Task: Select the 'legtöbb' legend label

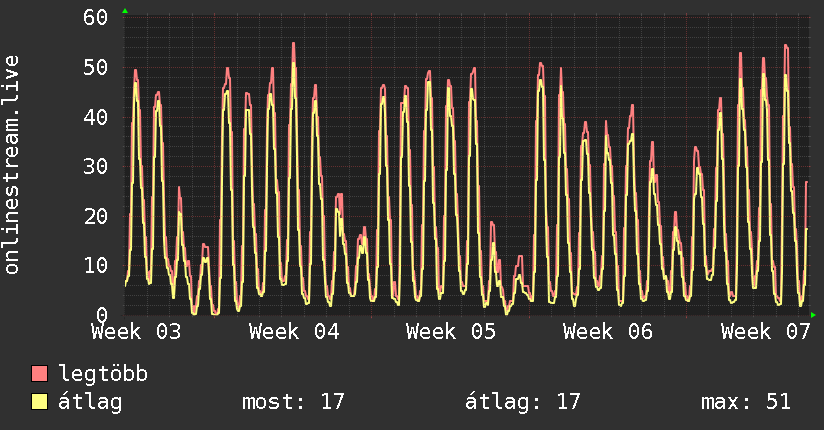Action: (x=103, y=374)
